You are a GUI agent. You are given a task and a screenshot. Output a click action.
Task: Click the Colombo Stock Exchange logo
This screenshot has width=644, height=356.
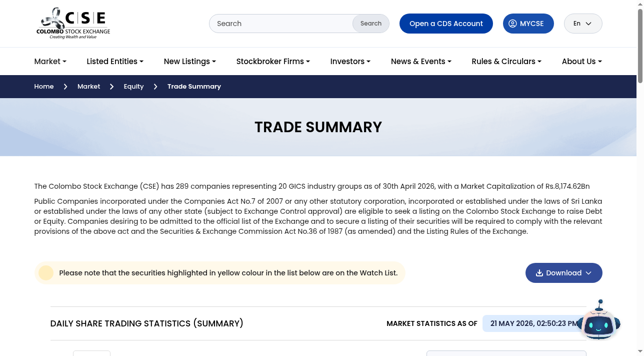point(73,24)
